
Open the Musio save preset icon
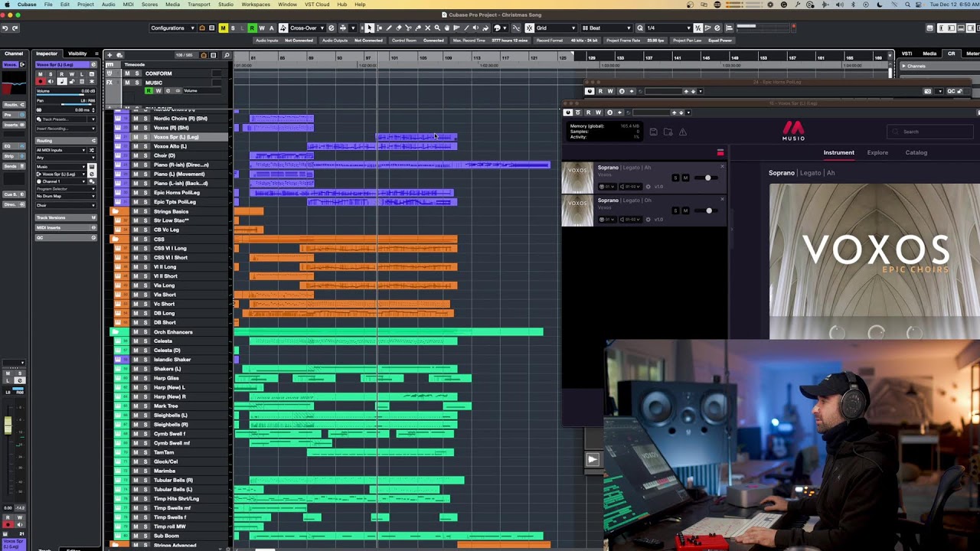pos(653,132)
